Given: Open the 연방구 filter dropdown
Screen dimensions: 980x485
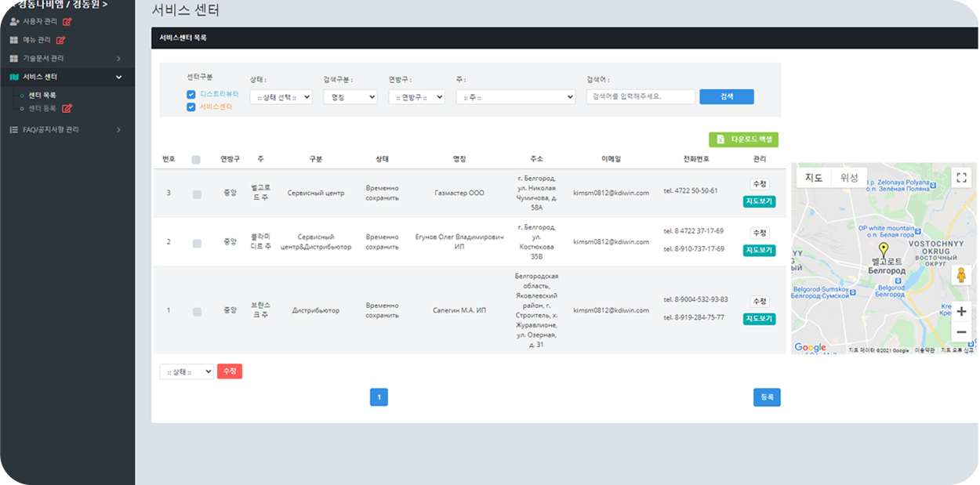Looking at the screenshot, I should [416, 97].
